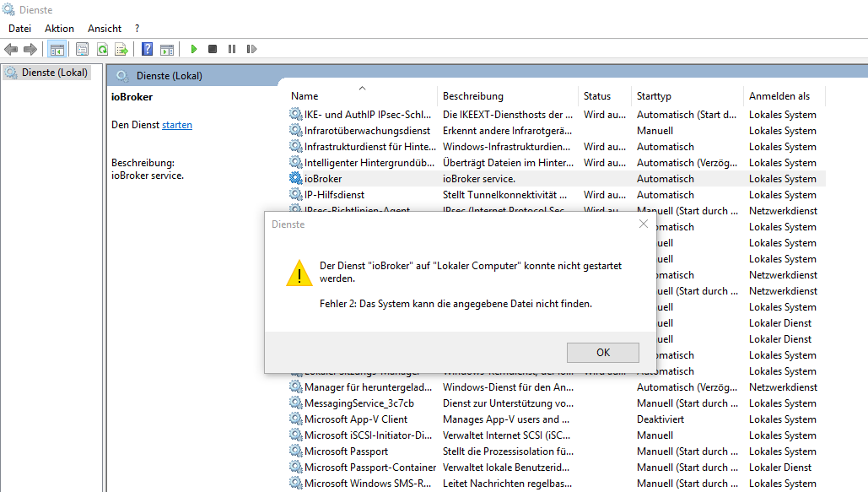Click 'Windows-Dienst für den An...' description
Screen dimensions: 868x492
508,387
